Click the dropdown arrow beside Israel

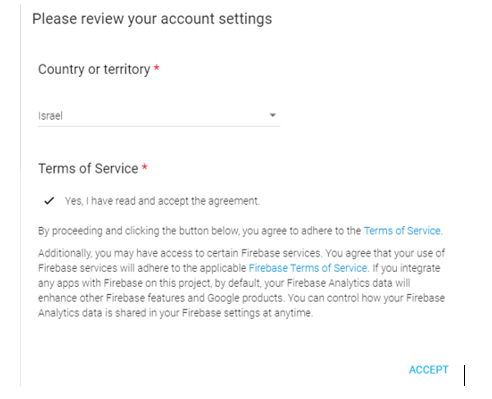coord(273,115)
